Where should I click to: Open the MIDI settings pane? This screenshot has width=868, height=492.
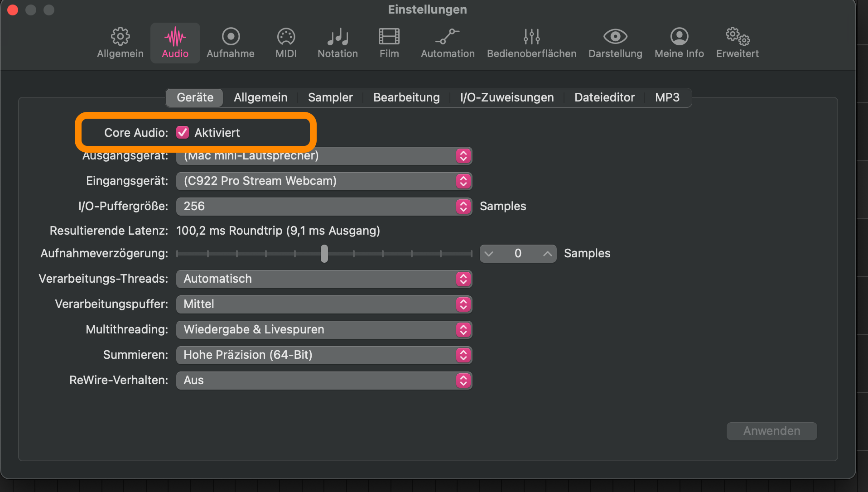[286, 43]
